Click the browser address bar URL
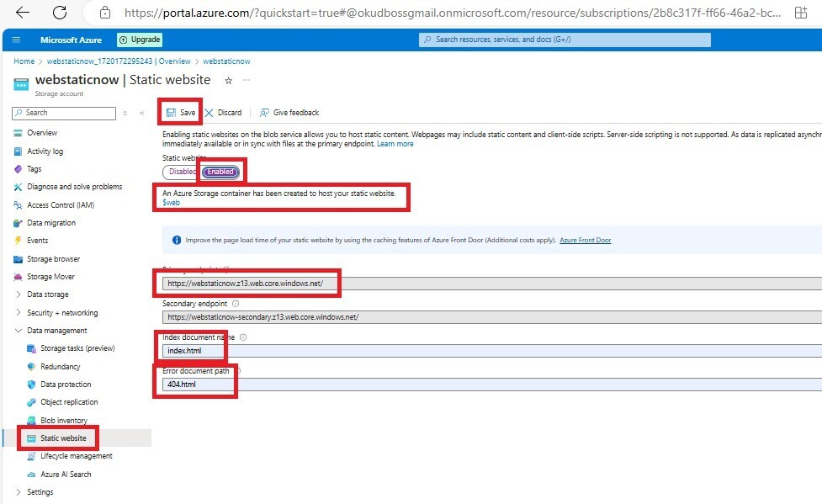 [x=453, y=13]
